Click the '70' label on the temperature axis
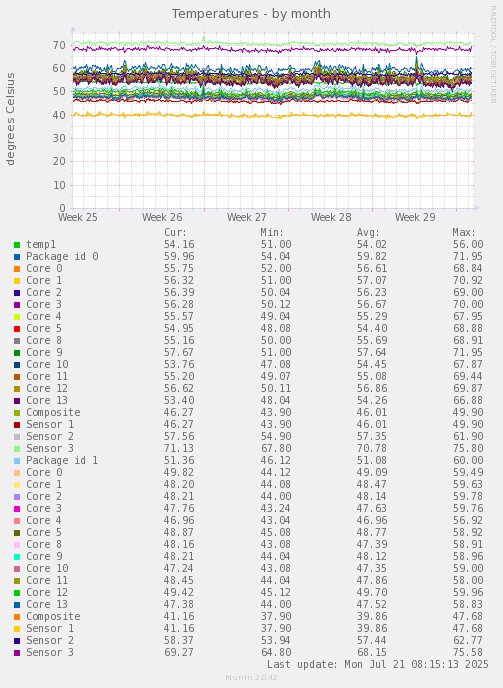This screenshot has width=503, height=688. (59, 45)
